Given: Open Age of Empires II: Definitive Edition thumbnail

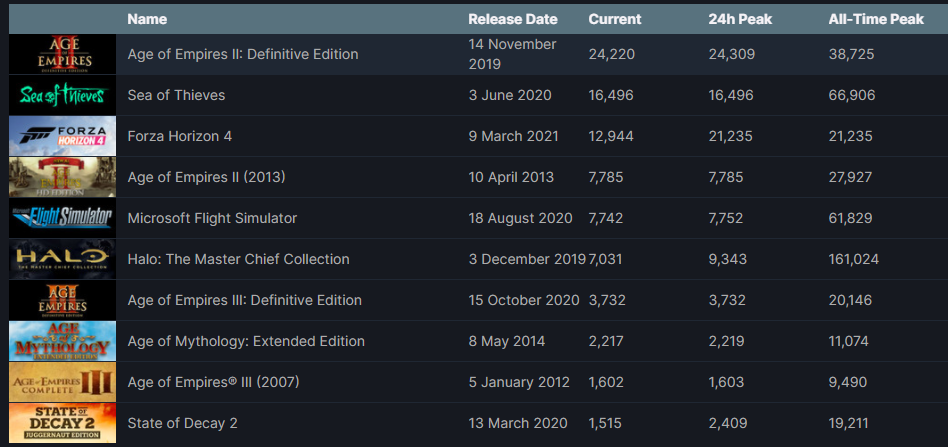Looking at the screenshot, I should (62, 54).
